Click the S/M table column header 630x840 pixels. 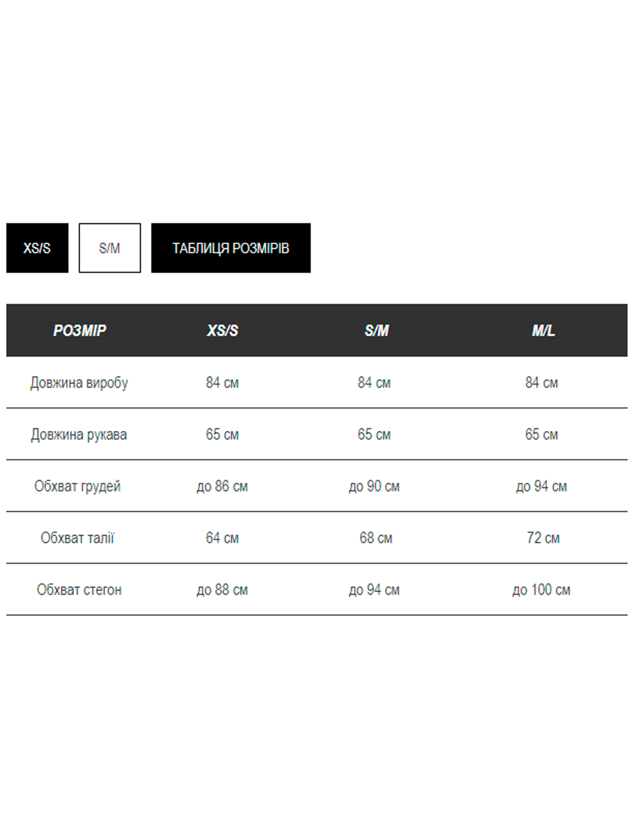[376, 330]
